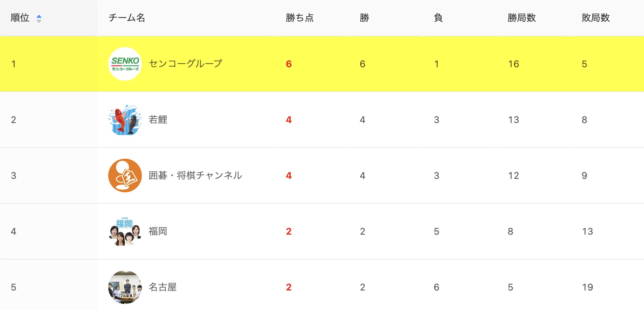Click 名古屋's 19 lost games value

click(x=588, y=287)
